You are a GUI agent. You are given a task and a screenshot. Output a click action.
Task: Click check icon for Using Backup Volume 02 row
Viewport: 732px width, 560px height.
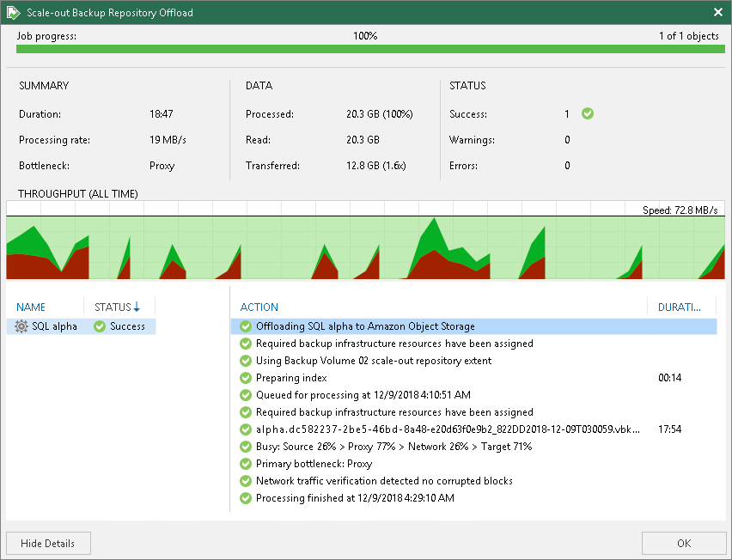pyautogui.click(x=246, y=361)
